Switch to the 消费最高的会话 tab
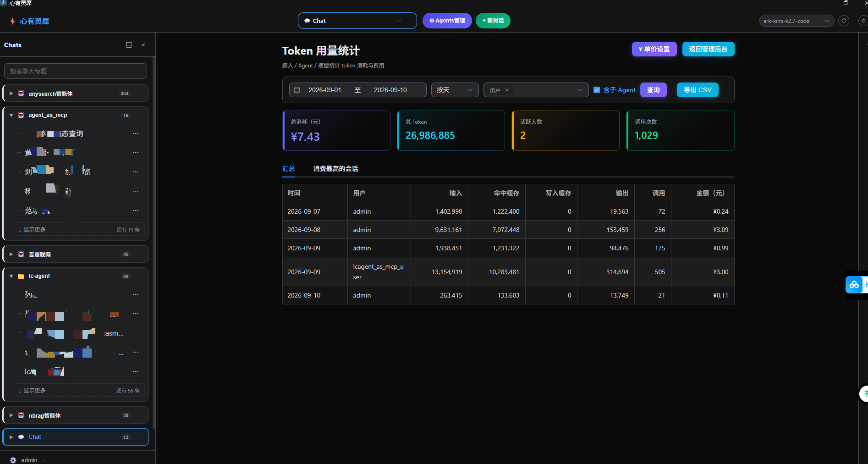 pyautogui.click(x=335, y=169)
